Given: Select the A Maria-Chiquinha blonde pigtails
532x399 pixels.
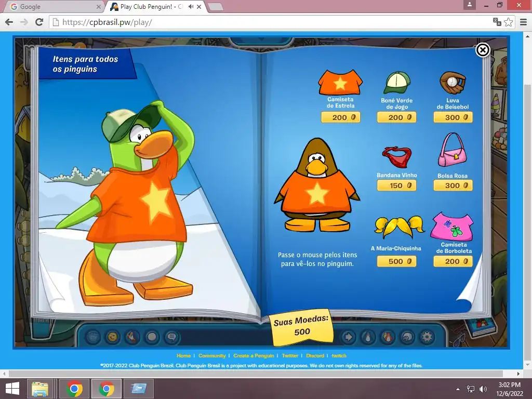Looking at the screenshot, I should 399,228.
